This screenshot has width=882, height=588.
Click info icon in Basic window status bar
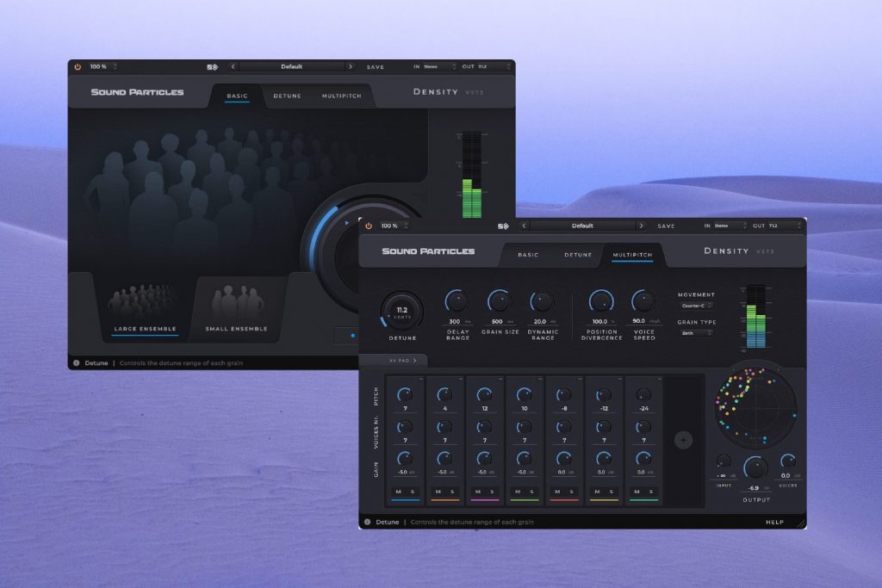click(x=77, y=363)
